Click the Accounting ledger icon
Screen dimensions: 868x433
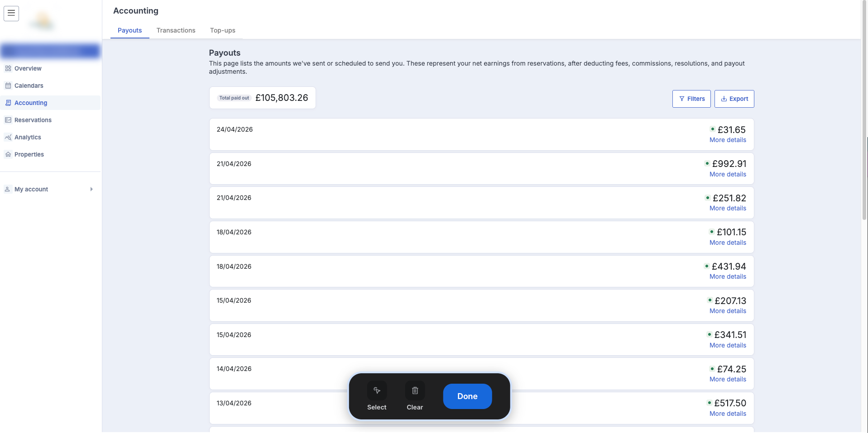[8, 103]
